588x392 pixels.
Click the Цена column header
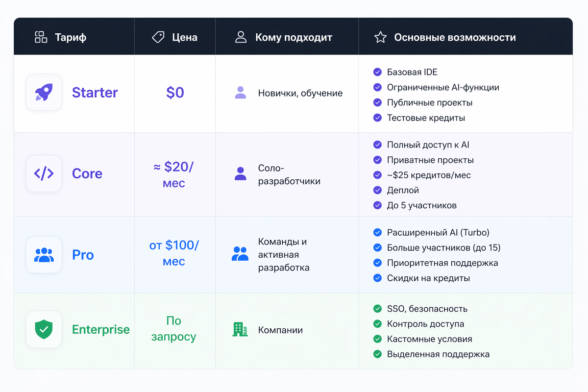coord(185,37)
